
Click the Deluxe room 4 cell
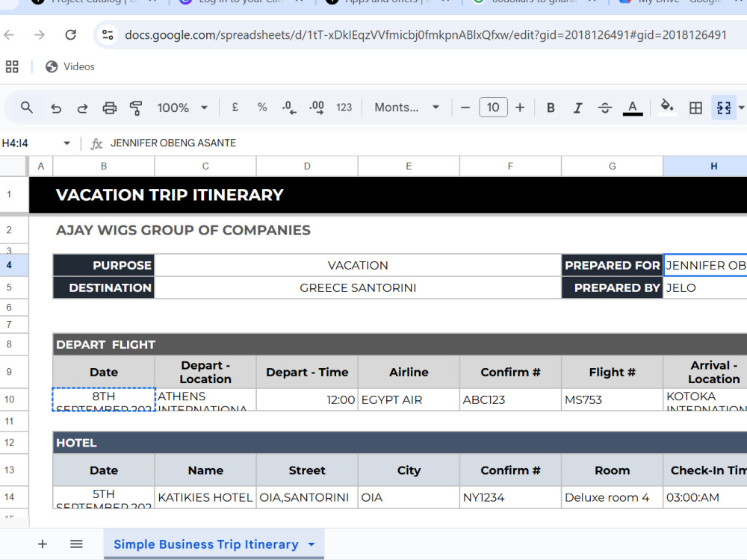[613, 497]
